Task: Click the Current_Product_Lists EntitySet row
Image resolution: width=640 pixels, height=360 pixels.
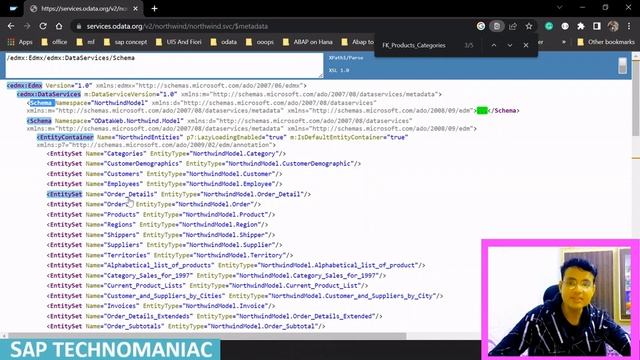Action: 207,286
